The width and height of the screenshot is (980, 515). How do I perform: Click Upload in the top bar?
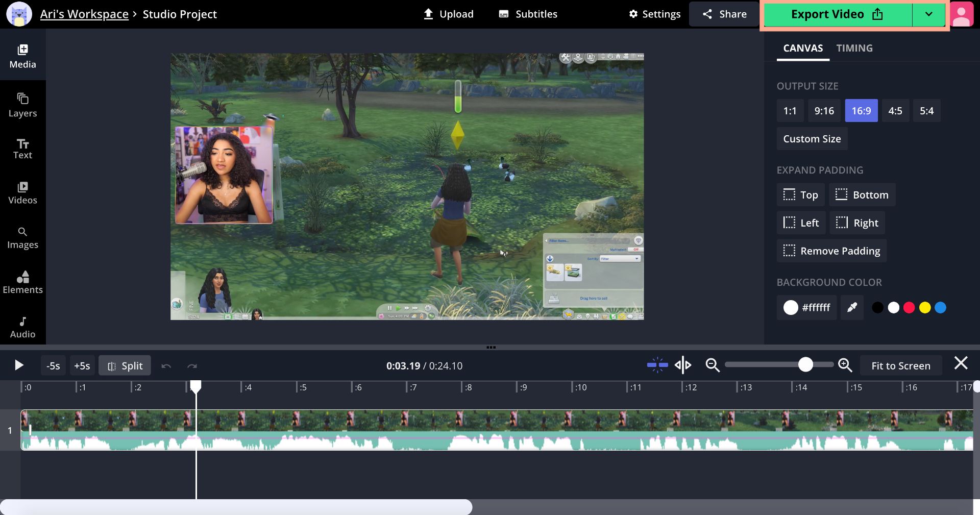click(x=449, y=14)
